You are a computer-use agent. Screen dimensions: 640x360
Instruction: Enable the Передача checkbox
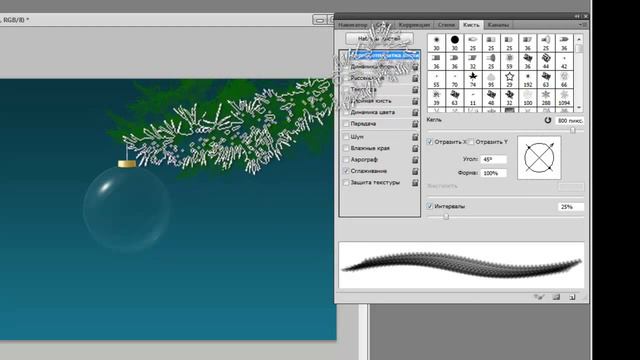(346, 124)
